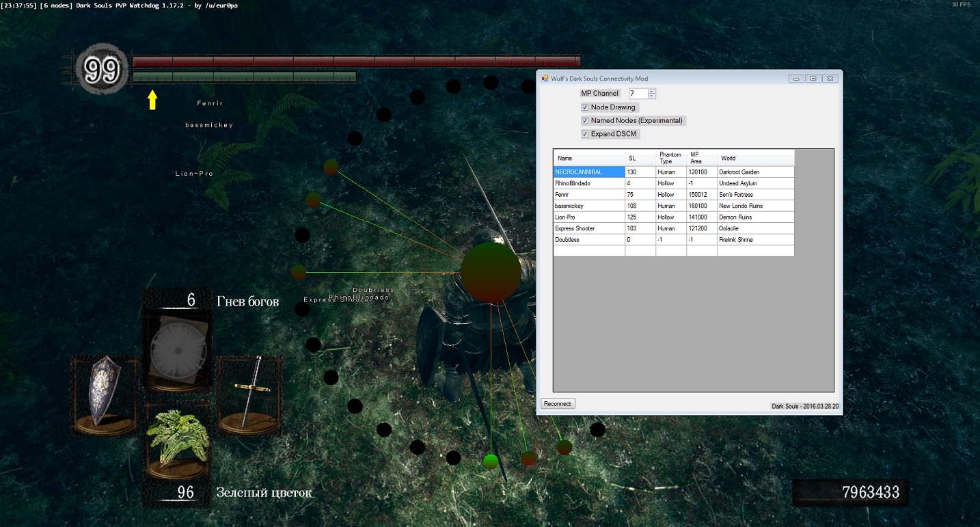Click the 30 FPS counter

click(x=961, y=5)
